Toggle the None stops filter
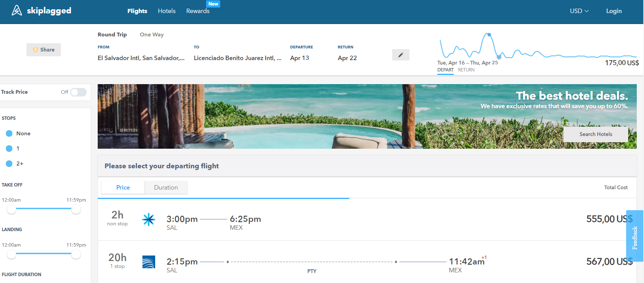 9,134
